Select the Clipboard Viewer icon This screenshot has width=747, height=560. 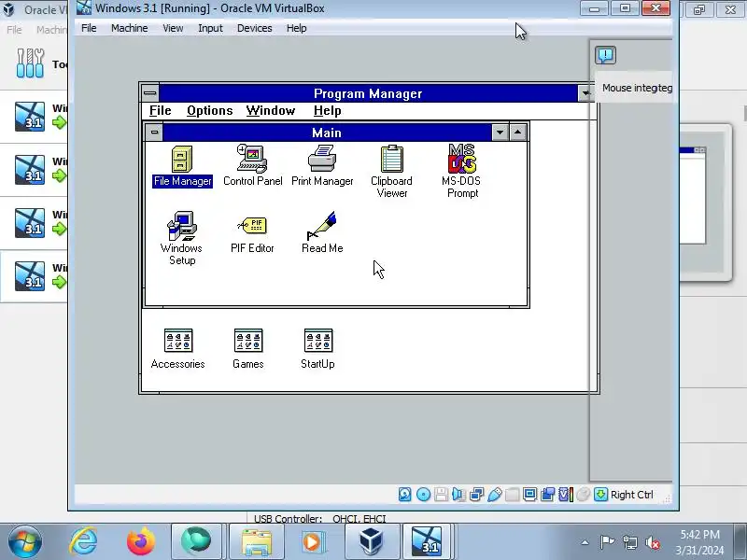(x=391, y=172)
